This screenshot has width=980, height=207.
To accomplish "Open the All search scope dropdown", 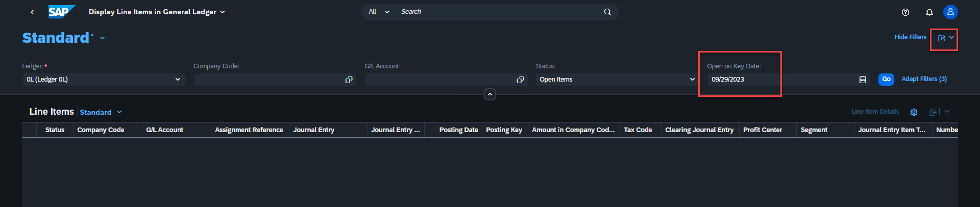I will click(x=379, y=12).
